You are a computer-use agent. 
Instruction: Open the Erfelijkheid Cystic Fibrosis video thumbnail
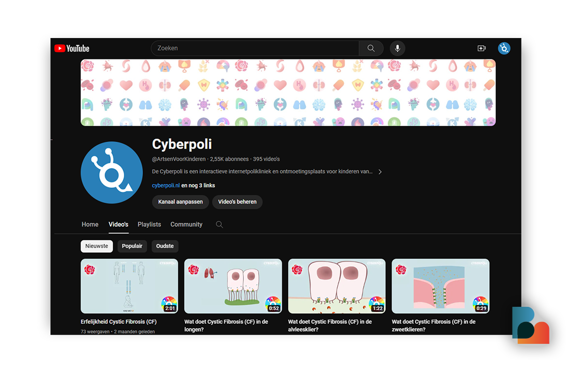(130, 286)
